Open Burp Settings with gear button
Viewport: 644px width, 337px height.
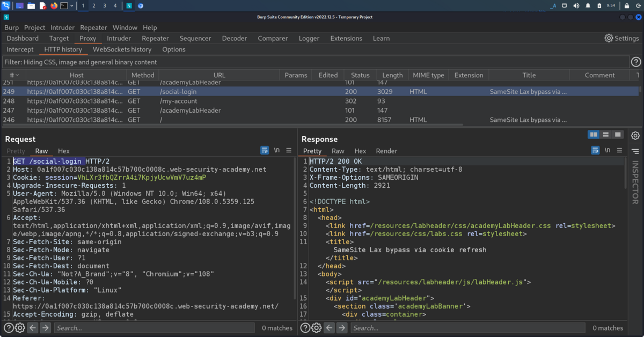(x=621, y=38)
